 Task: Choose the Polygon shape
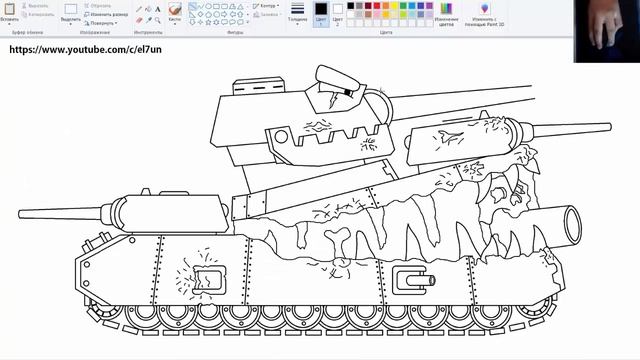coord(232,6)
